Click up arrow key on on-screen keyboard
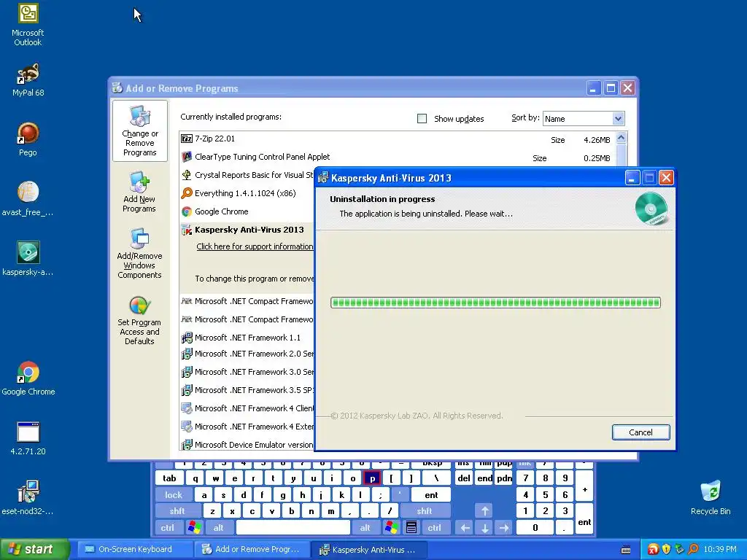 (x=484, y=511)
